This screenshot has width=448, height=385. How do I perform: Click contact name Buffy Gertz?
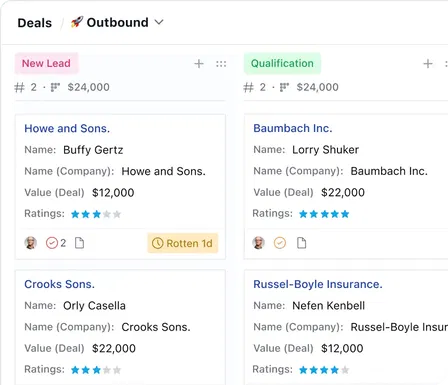click(x=93, y=150)
